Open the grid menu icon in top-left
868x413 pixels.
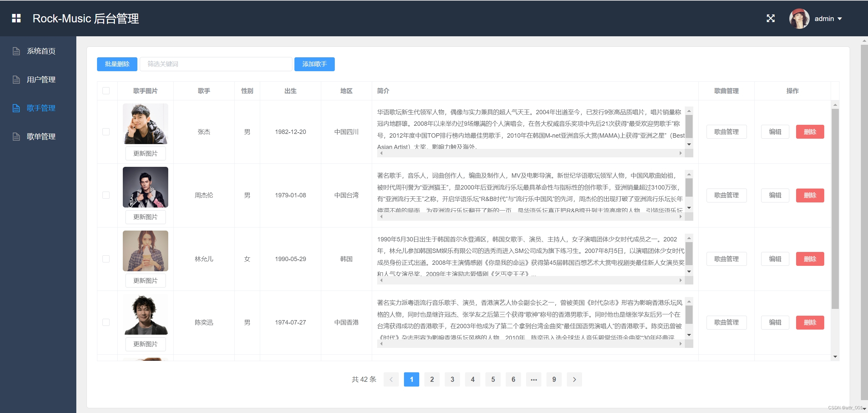point(16,18)
